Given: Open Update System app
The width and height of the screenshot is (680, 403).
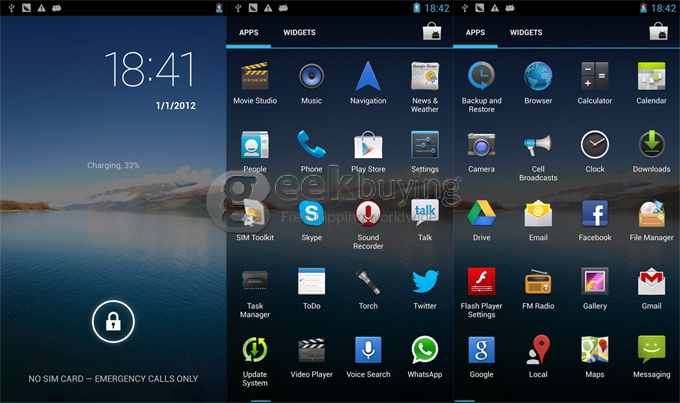Looking at the screenshot, I should [x=255, y=350].
